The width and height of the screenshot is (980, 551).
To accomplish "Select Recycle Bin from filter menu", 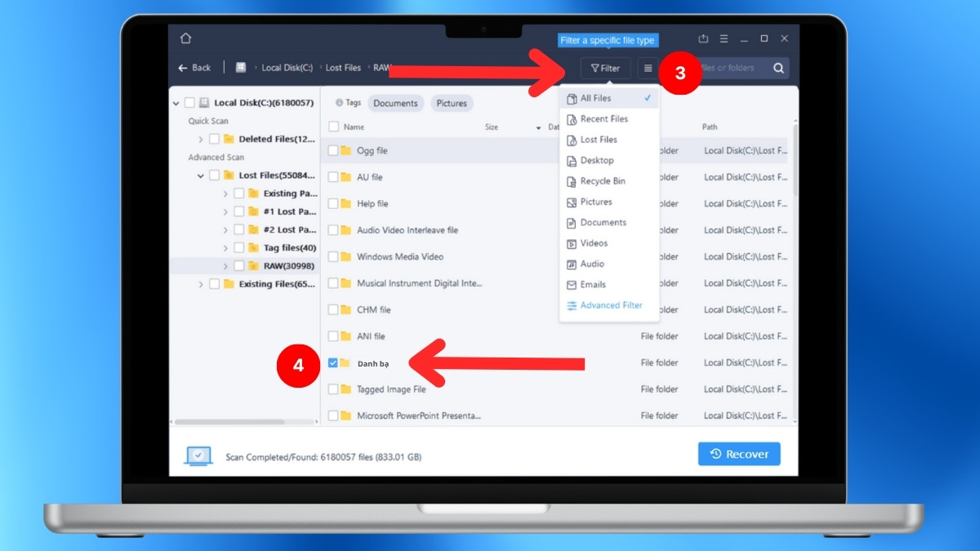I will coord(602,181).
